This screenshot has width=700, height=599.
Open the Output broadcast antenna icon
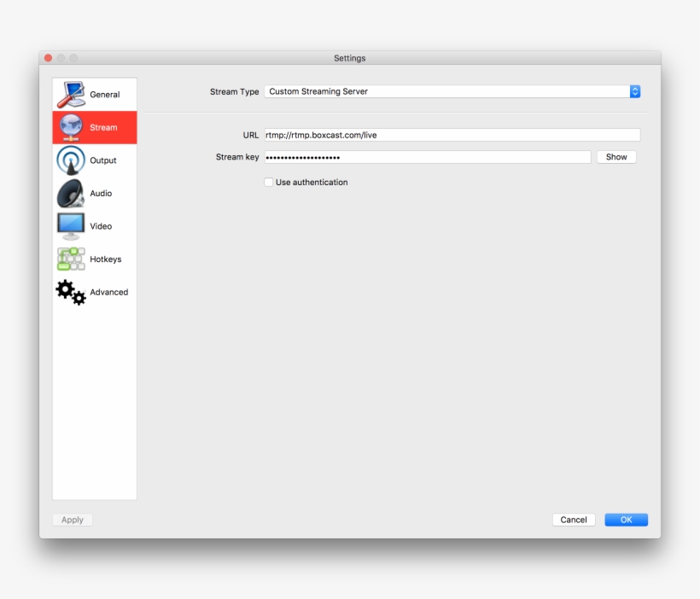tap(71, 160)
